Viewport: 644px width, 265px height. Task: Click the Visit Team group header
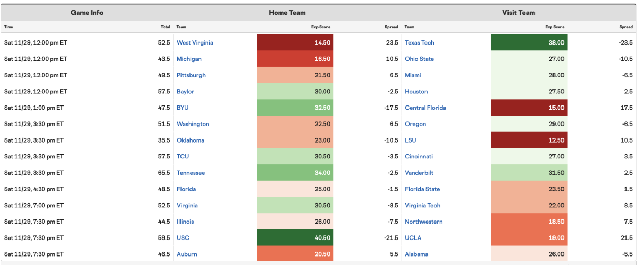coord(519,13)
